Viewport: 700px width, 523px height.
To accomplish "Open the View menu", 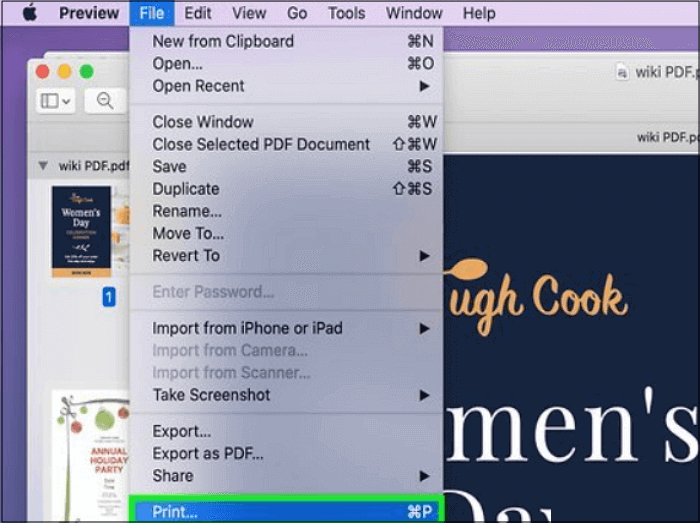I will [249, 13].
